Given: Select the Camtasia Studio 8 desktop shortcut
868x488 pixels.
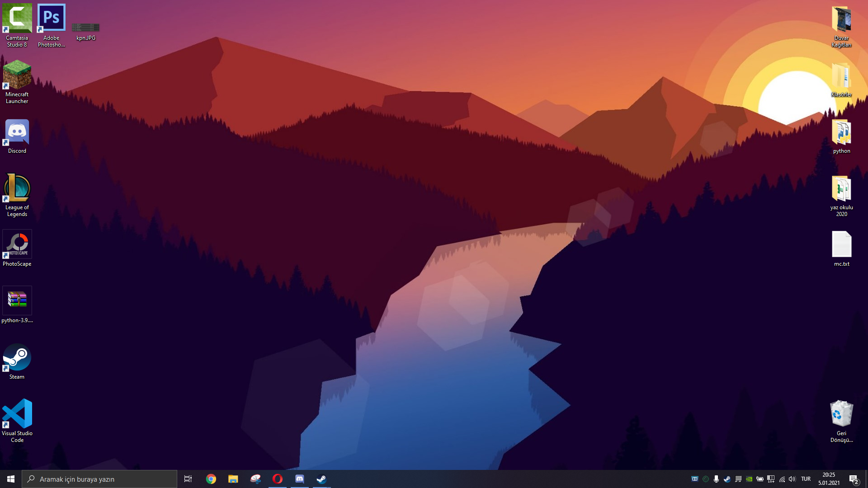Looking at the screenshot, I should click(x=17, y=25).
